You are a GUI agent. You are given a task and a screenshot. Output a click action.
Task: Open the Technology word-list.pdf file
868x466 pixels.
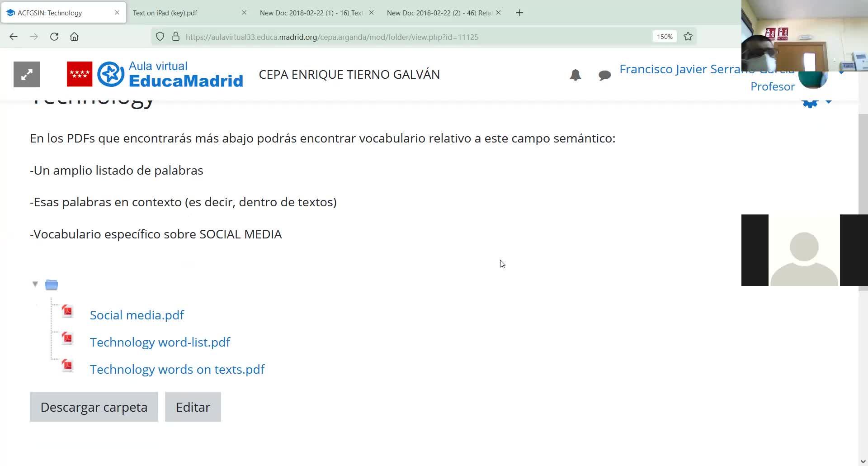(160, 342)
